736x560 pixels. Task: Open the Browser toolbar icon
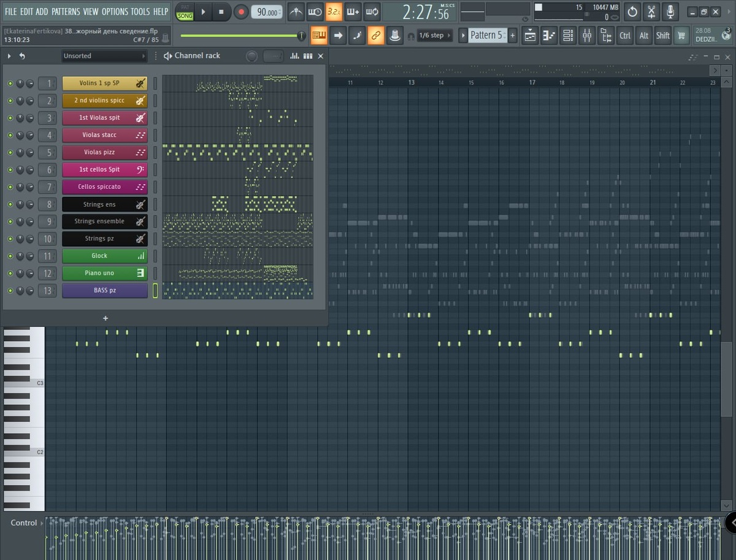click(x=606, y=36)
